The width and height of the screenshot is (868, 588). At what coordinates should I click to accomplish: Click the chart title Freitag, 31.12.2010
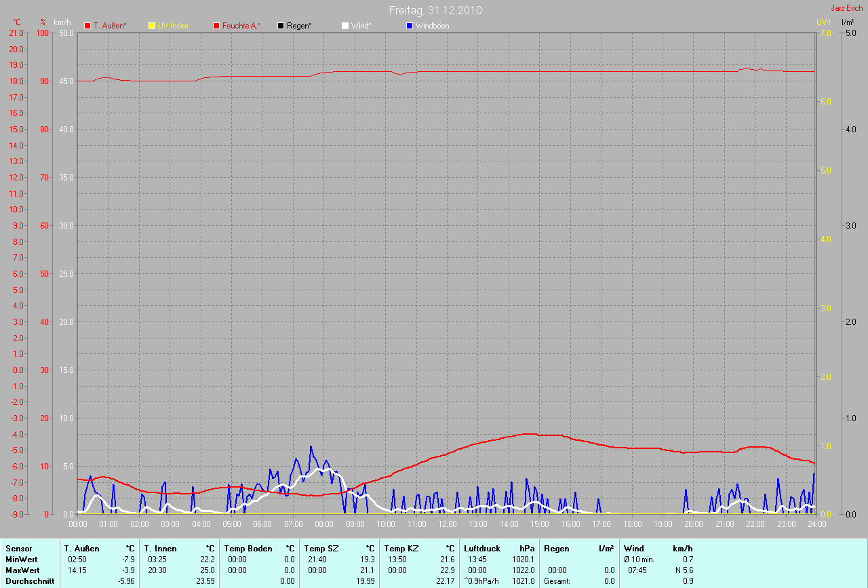click(435, 10)
